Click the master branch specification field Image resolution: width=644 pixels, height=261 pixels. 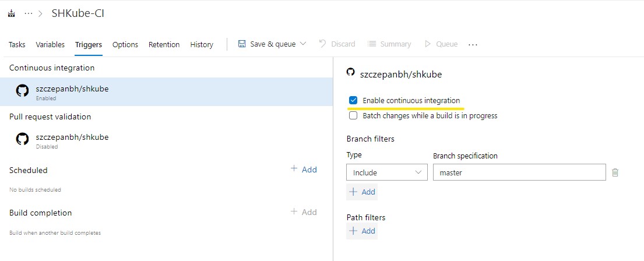[519, 172]
